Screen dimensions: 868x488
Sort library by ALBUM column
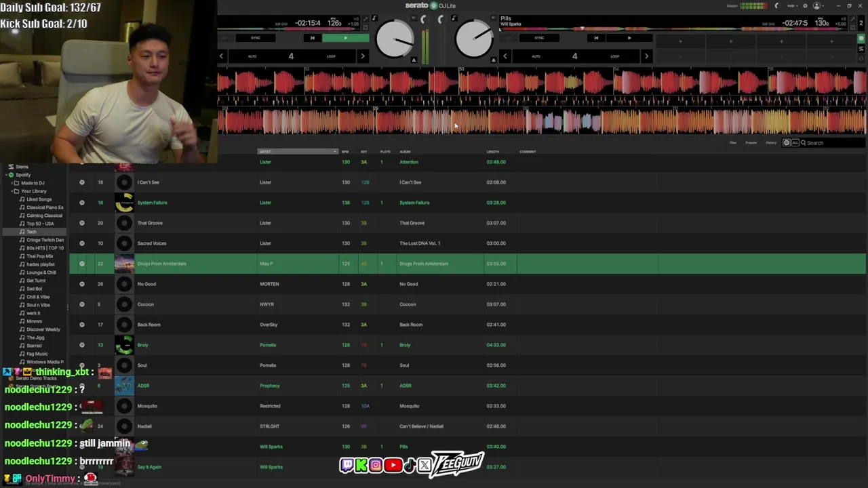pyautogui.click(x=405, y=152)
